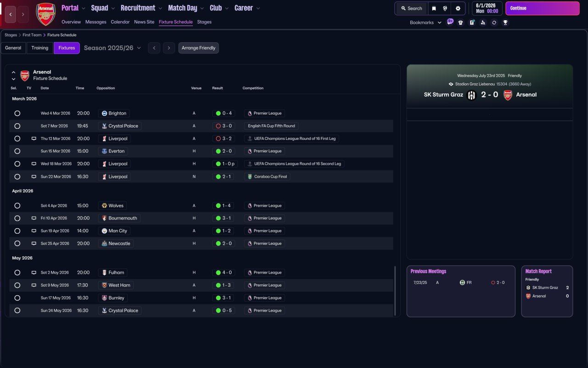Image resolution: width=588 pixels, height=368 pixels.
Task: Select the Brighton fixture radio button
Action: coord(17,113)
